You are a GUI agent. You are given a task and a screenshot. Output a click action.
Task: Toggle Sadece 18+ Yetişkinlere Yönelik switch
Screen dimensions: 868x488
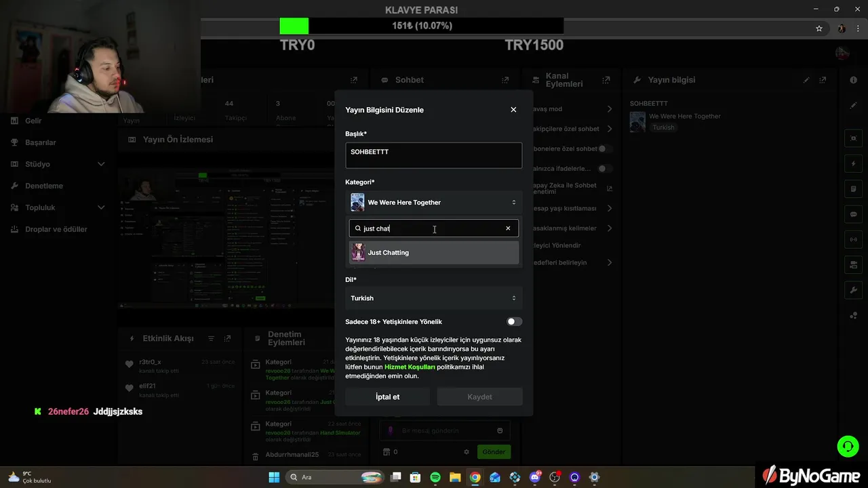(515, 322)
